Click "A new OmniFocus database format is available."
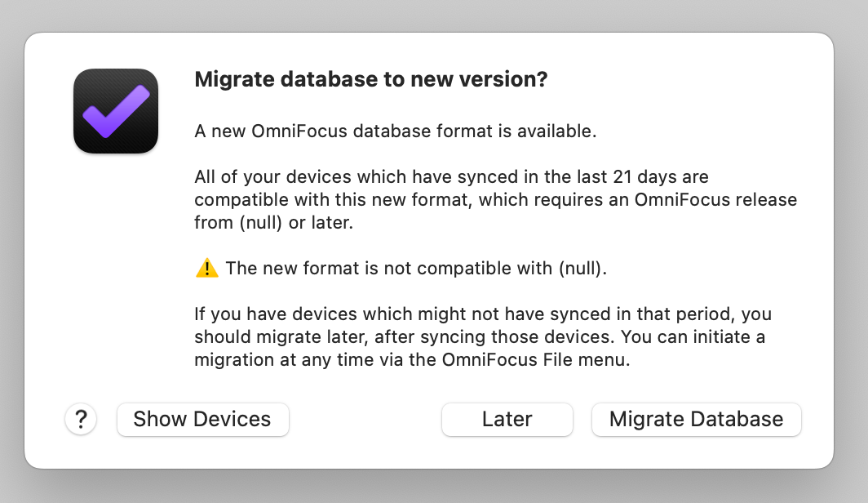Screen dimensions: 868x503 point(395,131)
